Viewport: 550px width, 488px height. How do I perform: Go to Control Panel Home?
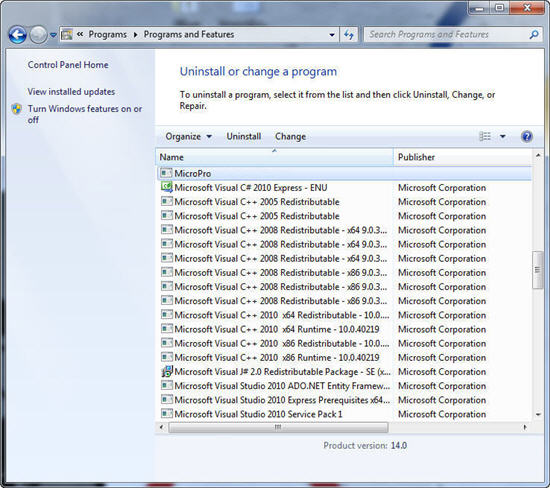pyautogui.click(x=68, y=65)
